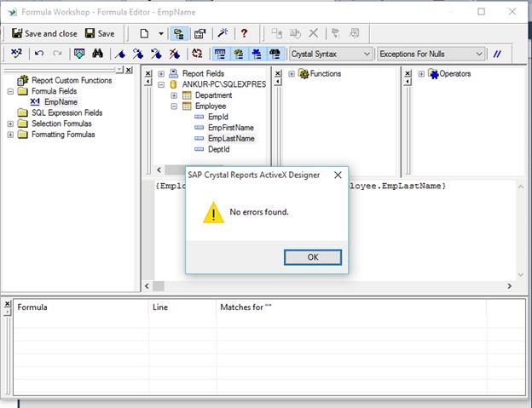Click the comment/uncomment double-slash icon
This screenshot has height=408, width=532.
[x=497, y=54]
